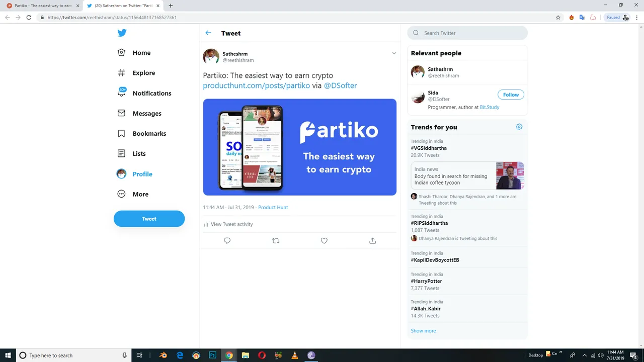
Task: Open the tweet options chevron dropdown
Action: click(x=394, y=53)
